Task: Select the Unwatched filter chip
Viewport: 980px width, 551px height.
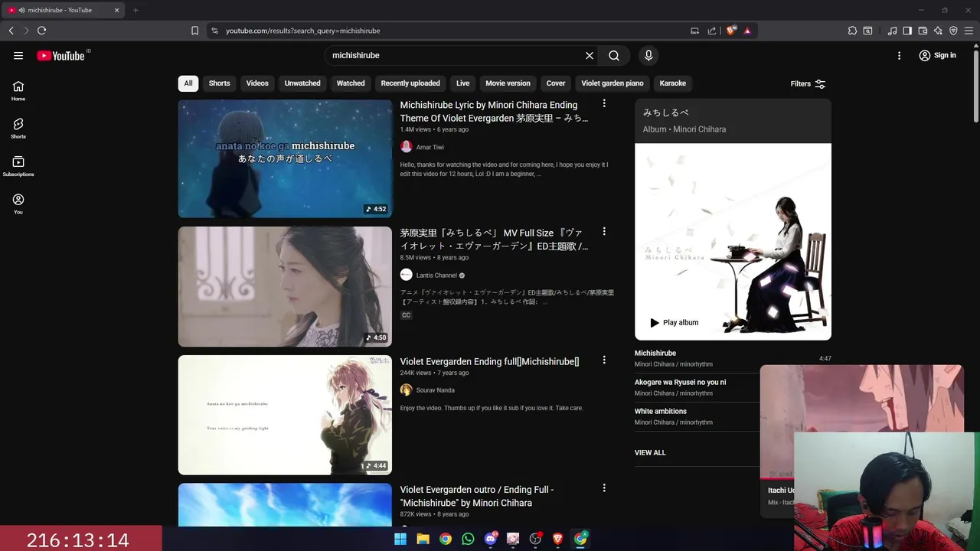Action: pos(302,83)
